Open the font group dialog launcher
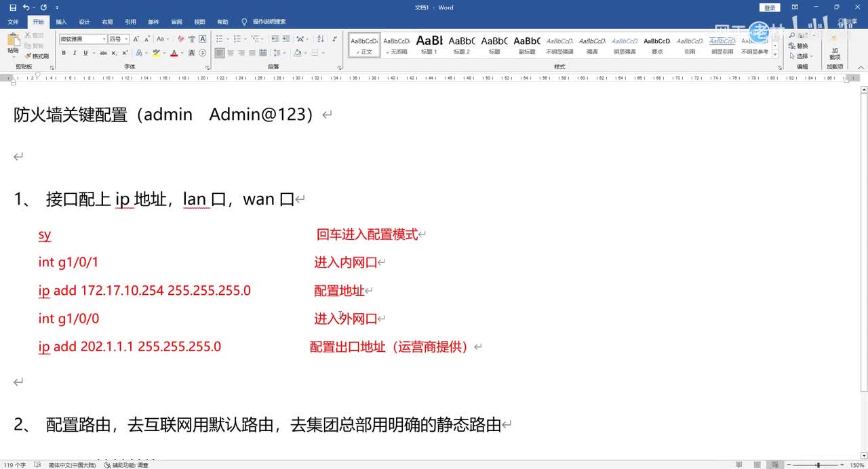The height and width of the screenshot is (469, 868). pyautogui.click(x=208, y=67)
